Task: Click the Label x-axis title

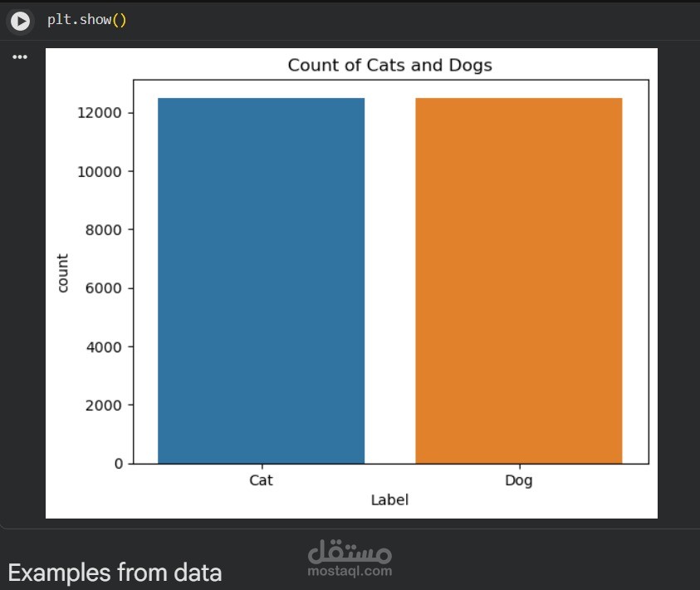Action: [x=389, y=500]
